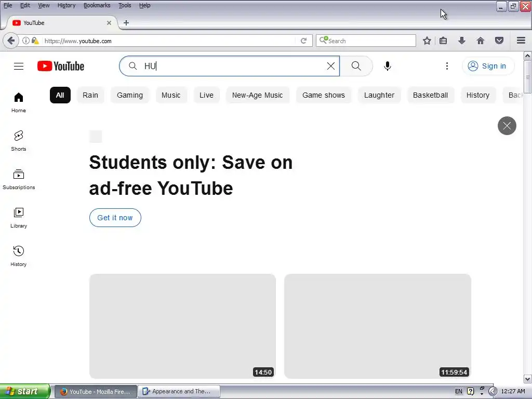Show bookmarks list icon
532x399 pixels.
[443, 41]
